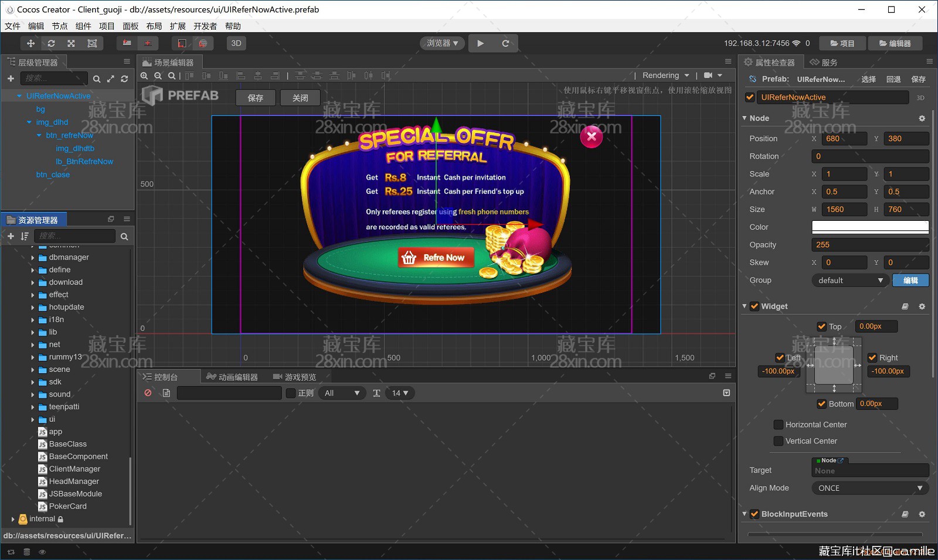This screenshot has height=560, width=938.
Task: Click the assets sort order icon
Action: pos(25,236)
